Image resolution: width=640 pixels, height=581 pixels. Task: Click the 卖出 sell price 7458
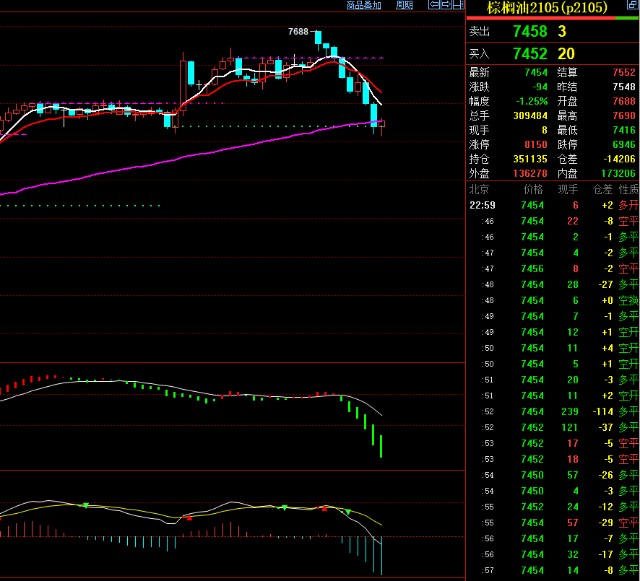click(530, 33)
